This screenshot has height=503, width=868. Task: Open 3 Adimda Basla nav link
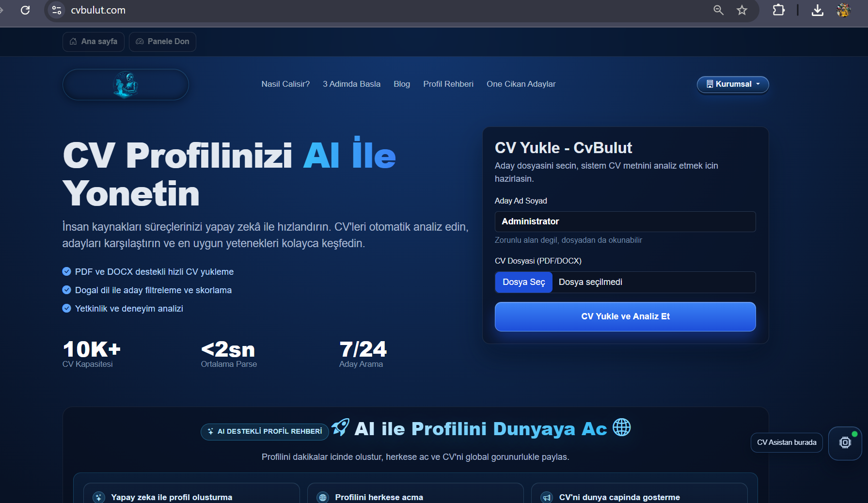click(x=352, y=84)
